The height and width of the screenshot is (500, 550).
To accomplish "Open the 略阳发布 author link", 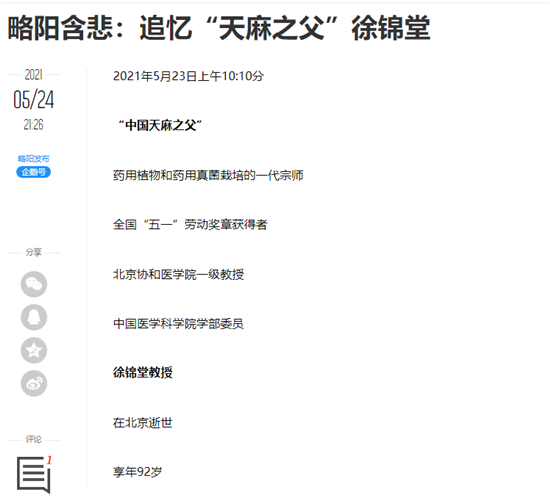I will tap(34, 159).
